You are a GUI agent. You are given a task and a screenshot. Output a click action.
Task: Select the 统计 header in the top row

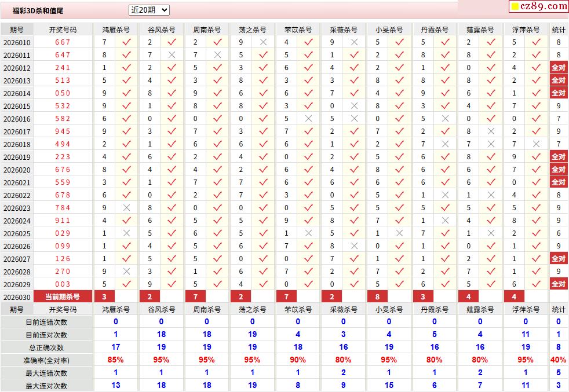559,30
